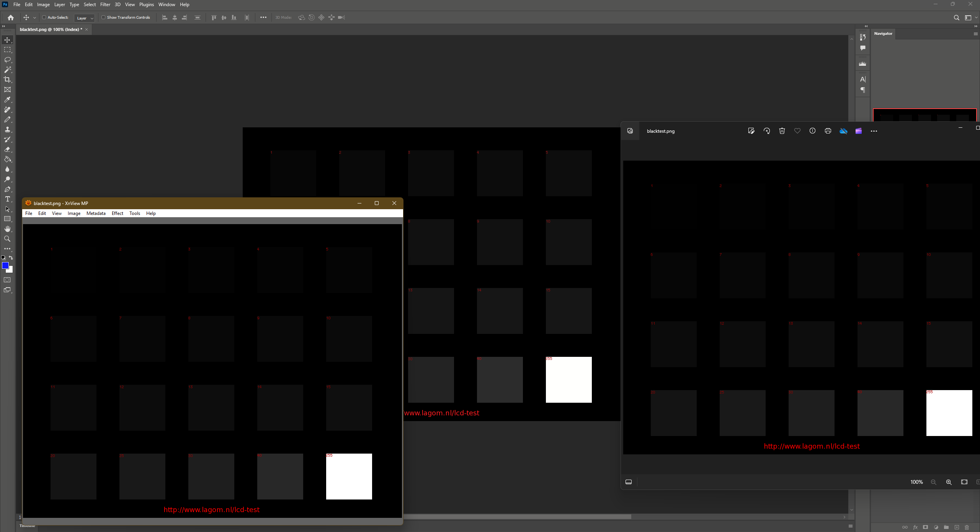Enable the Auto-Select checkbox

click(44, 17)
